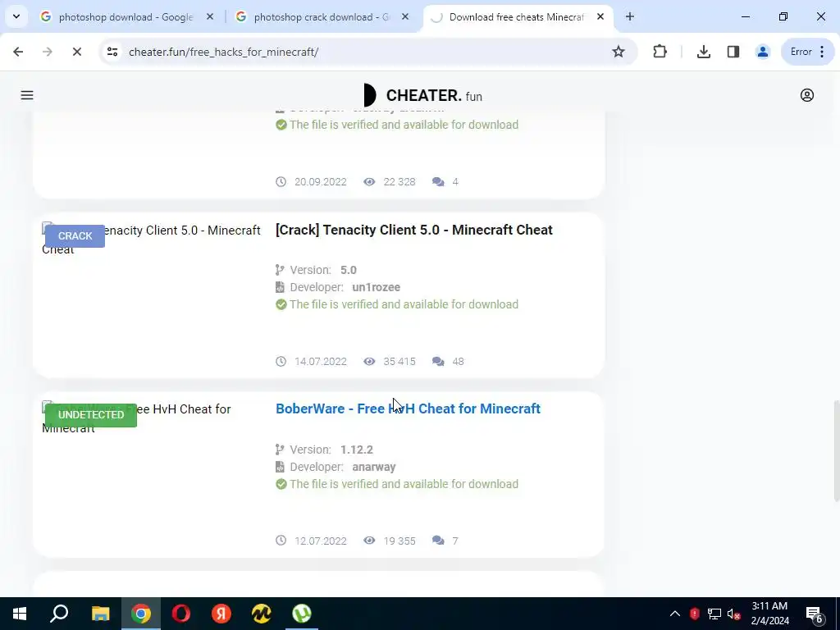Switch to photoshop crack download tab

(322, 17)
